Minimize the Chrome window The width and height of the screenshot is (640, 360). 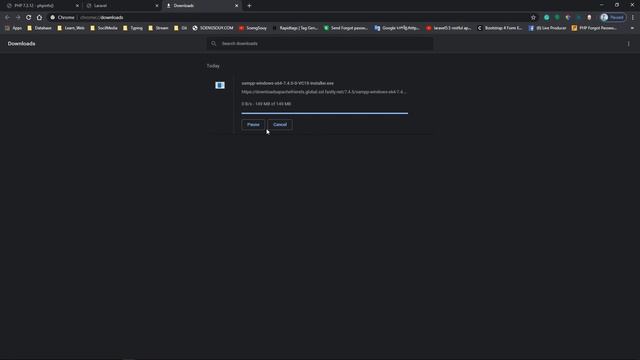point(602,5)
